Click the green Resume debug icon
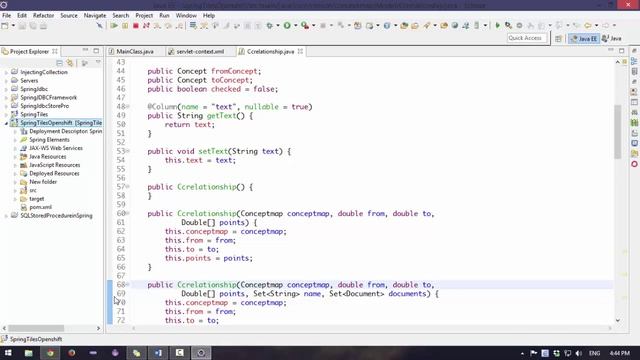This screenshot has width=640, height=360. click(x=114, y=26)
